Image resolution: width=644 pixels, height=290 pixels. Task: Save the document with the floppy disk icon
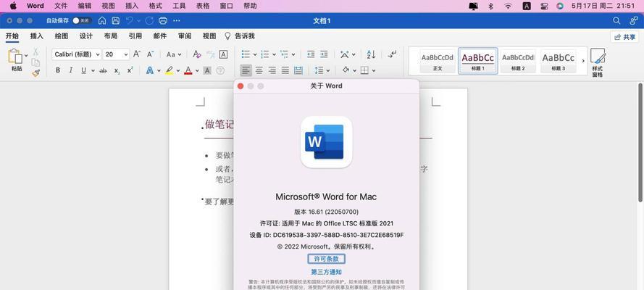pos(116,20)
